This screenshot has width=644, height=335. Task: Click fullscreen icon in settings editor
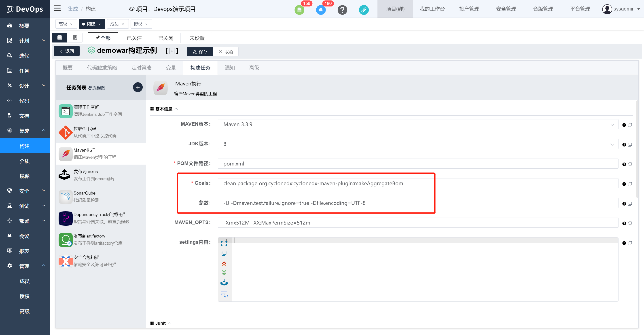tap(224, 243)
